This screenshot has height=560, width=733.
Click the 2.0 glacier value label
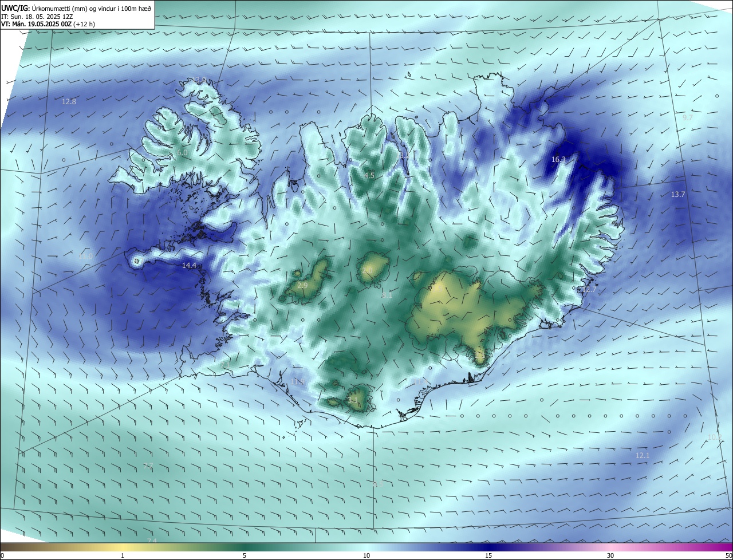click(367, 270)
